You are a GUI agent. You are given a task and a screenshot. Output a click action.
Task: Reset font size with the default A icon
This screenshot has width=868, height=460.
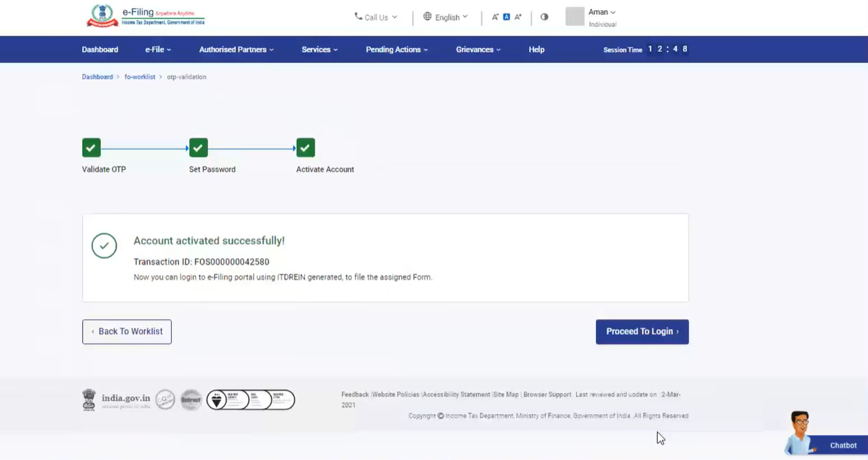pyautogui.click(x=507, y=17)
